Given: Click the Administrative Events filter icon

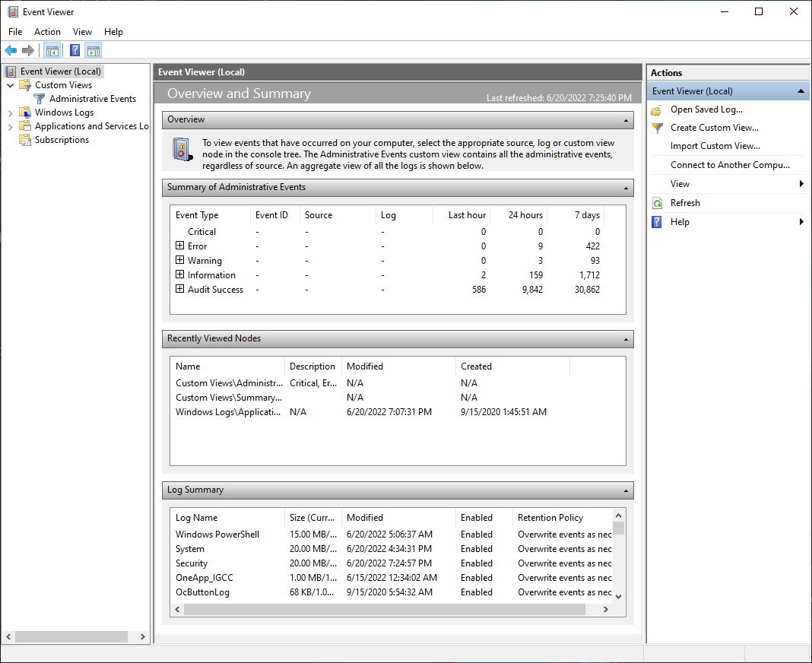Looking at the screenshot, I should pyautogui.click(x=40, y=98).
